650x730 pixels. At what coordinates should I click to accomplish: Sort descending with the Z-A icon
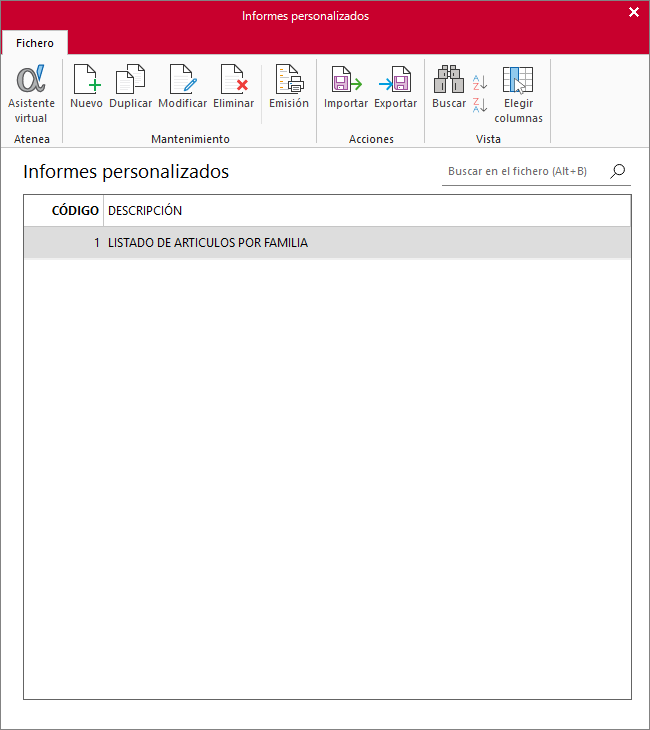pos(480,105)
